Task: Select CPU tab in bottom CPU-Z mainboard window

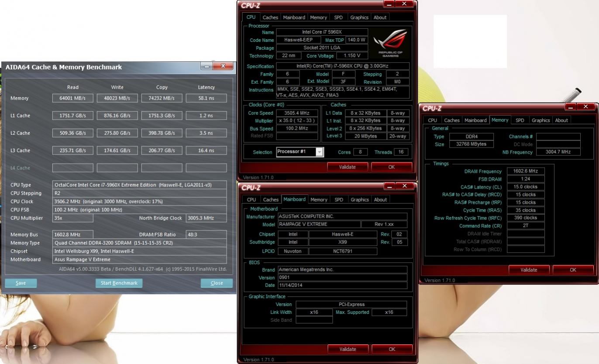Action: [251, 199]
